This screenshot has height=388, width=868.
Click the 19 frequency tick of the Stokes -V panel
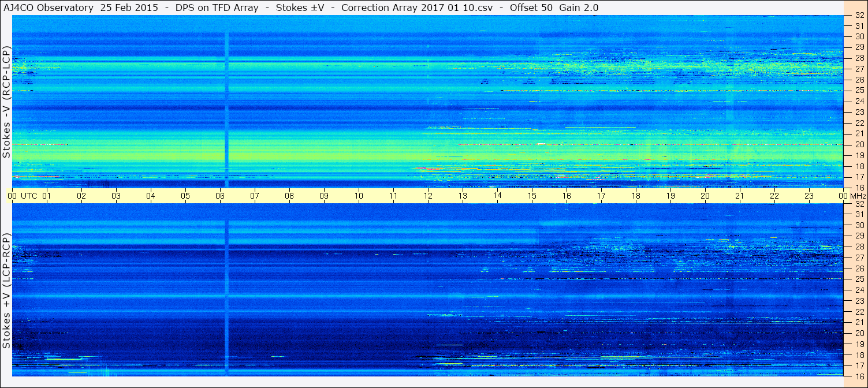pos(859,155)
